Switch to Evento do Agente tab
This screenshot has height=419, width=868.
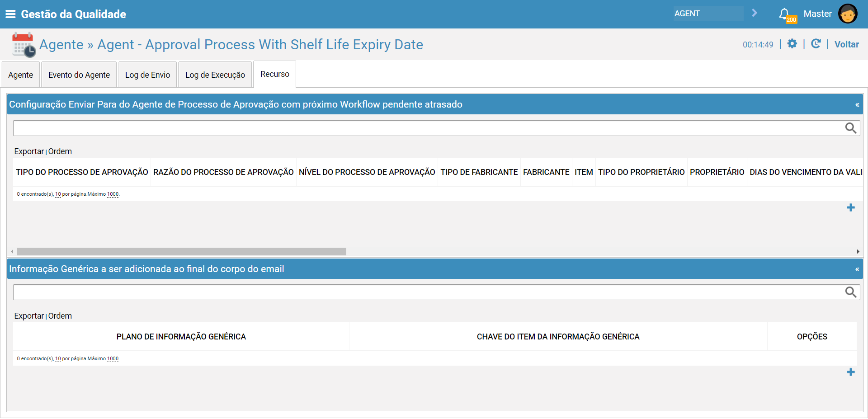79,75
